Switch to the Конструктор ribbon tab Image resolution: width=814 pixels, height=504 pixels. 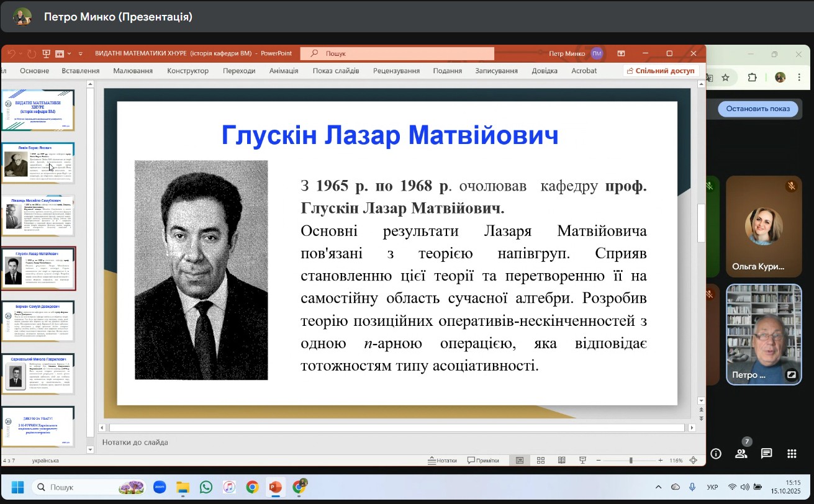(x=188, y=71)
